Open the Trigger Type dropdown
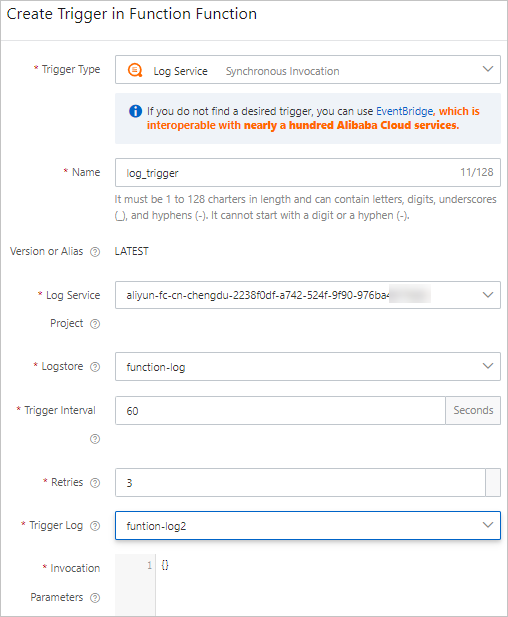The image size is (508, 617). click(x=308, y=70)
